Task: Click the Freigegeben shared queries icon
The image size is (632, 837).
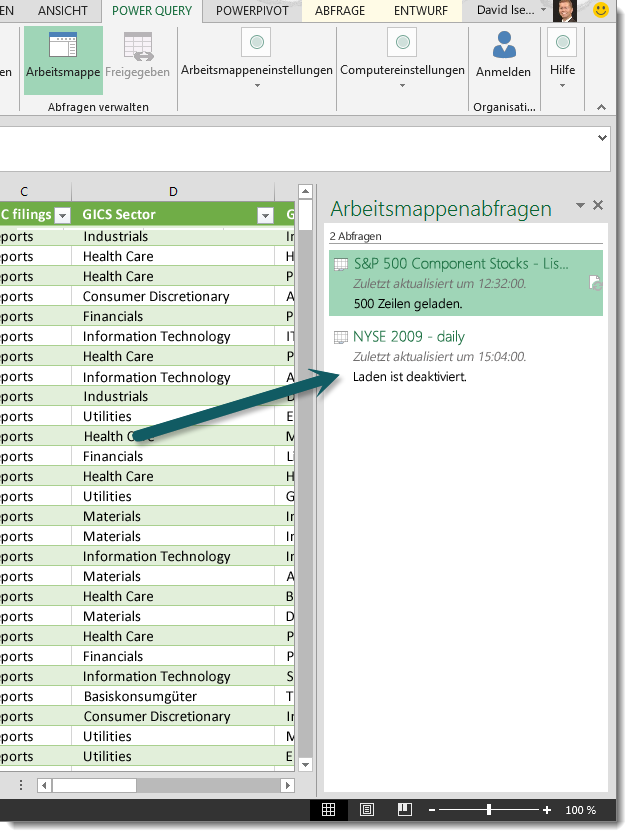Action: [138, 46]
